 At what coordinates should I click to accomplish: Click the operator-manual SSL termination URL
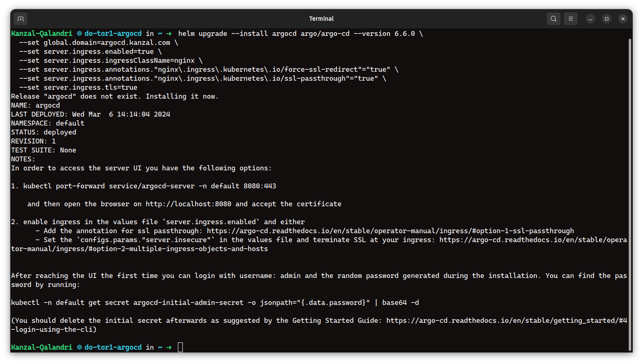[532, 240]
